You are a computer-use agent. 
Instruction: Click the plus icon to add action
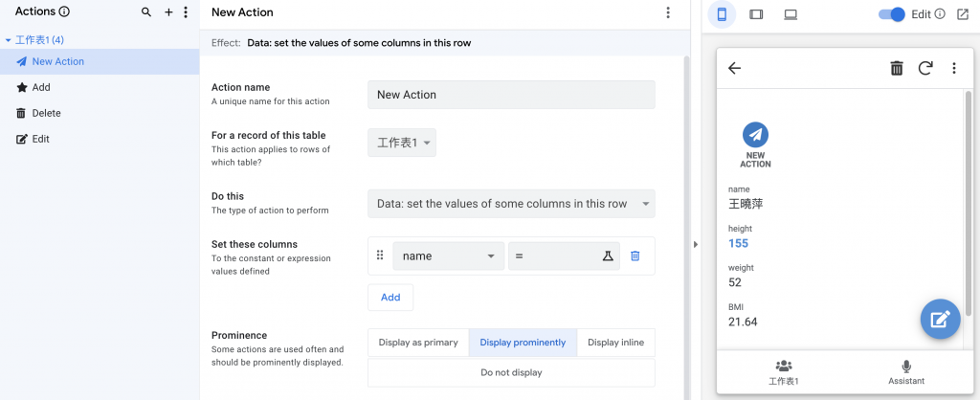click(x=168, y=12)
